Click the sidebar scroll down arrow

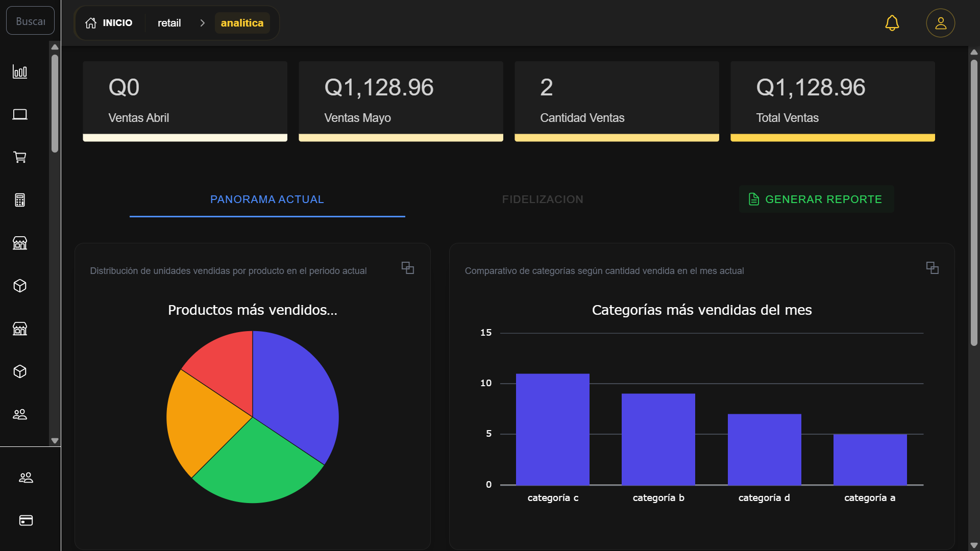click(x=55, y=441)
